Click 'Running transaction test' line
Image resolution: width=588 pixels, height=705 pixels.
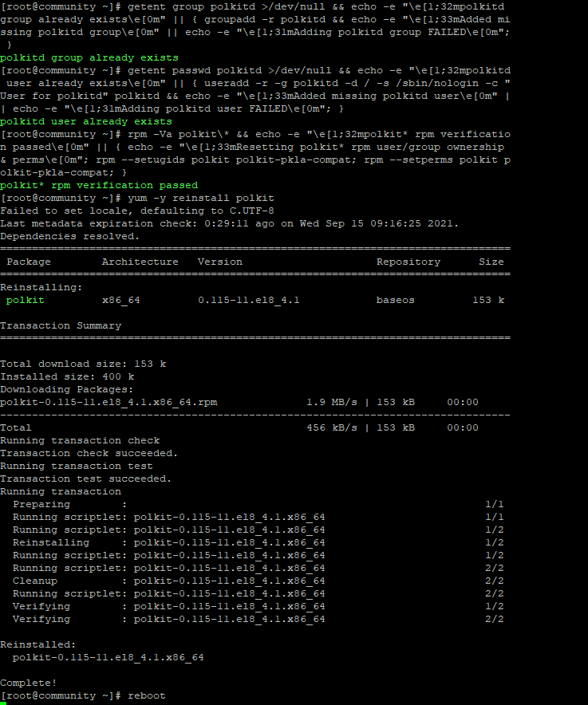(77, 466)
